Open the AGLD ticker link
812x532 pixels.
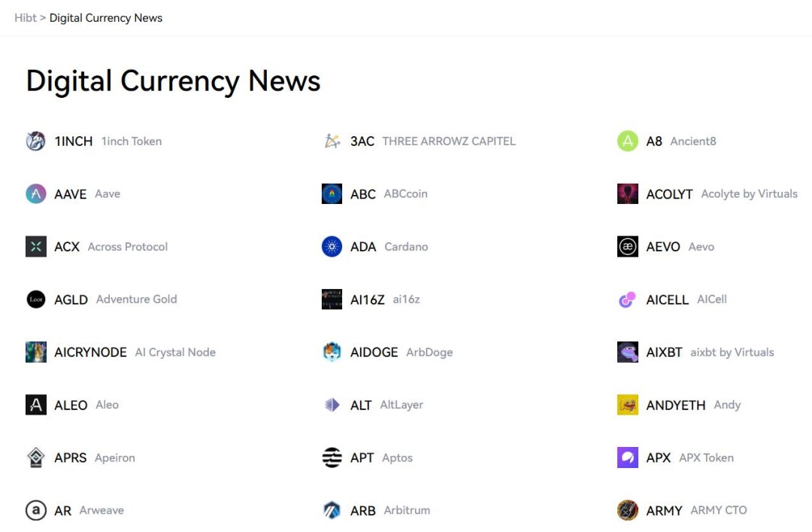coord(71,299)
